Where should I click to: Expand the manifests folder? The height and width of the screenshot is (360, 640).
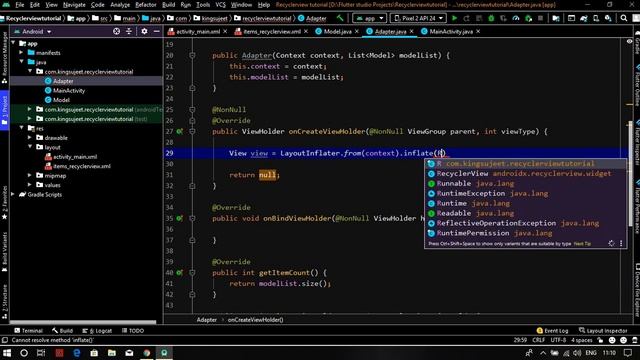[x=21, y=52]
